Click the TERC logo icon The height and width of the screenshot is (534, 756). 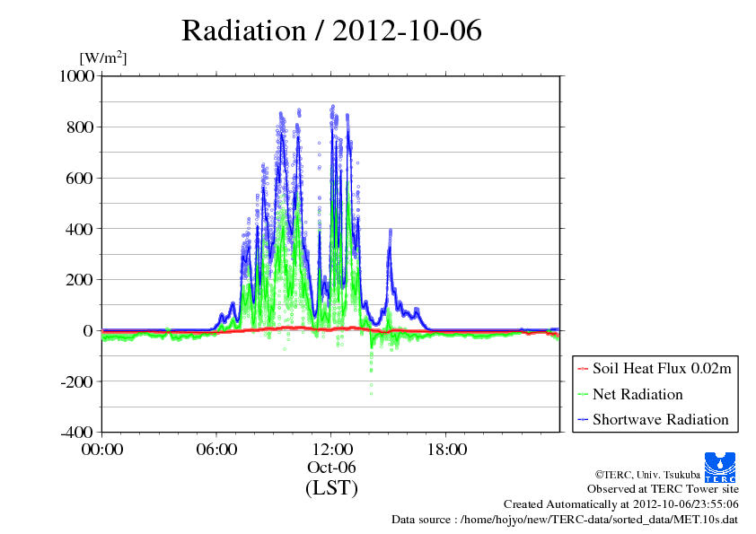[x=720, y=467]
